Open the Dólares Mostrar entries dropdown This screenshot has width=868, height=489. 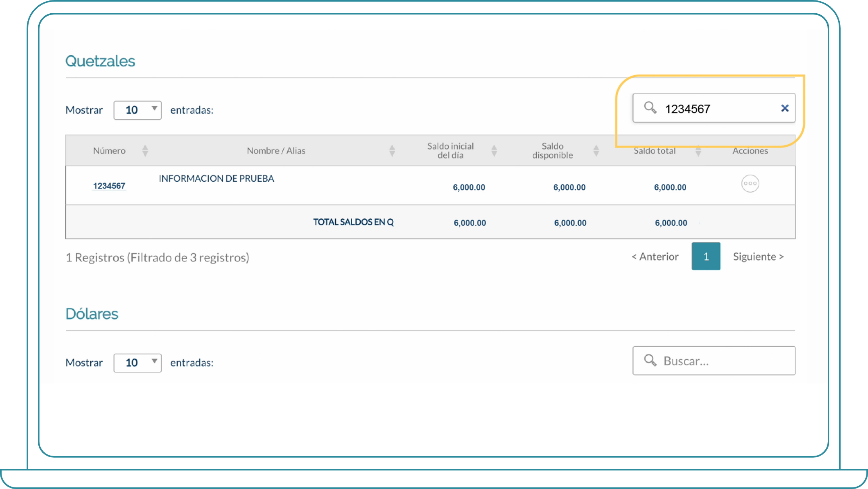point(137,363)
